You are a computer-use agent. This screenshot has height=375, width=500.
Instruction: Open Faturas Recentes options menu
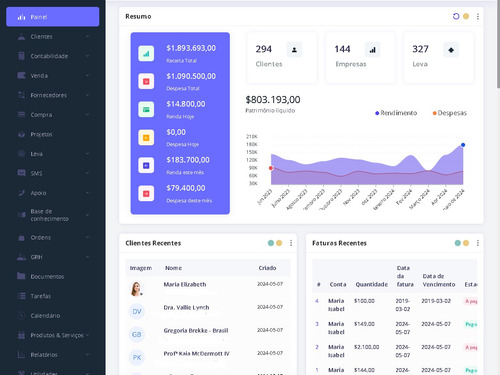478,243
